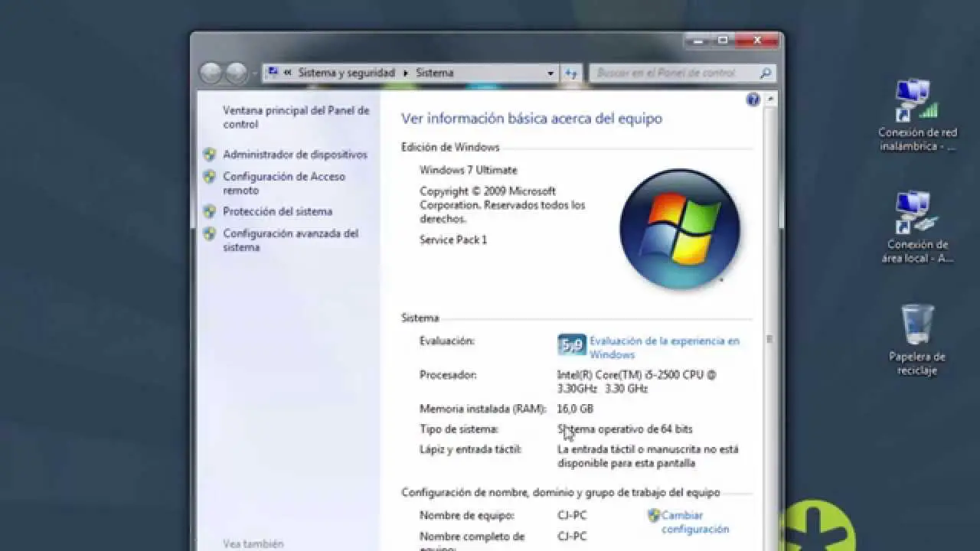Click the double chevron at address bar start
Viewport: 980px width, 551px height.
288,73
